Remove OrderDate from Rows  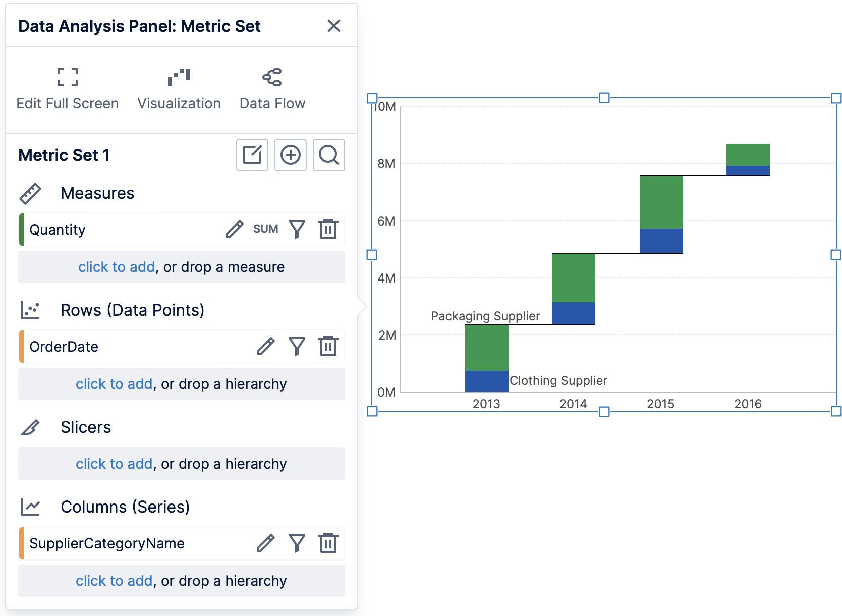coord(328,346)
